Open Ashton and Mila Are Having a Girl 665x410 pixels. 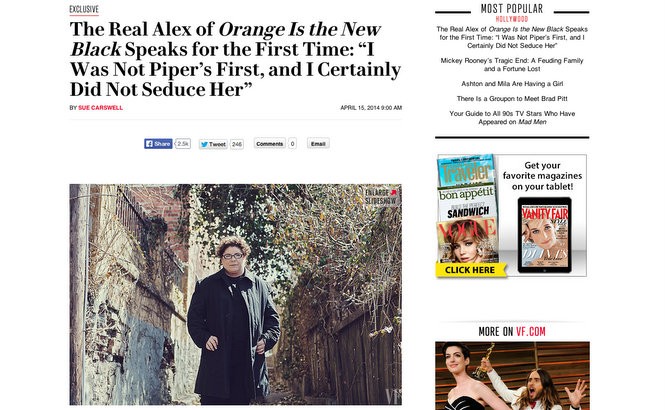pos(512,84)
